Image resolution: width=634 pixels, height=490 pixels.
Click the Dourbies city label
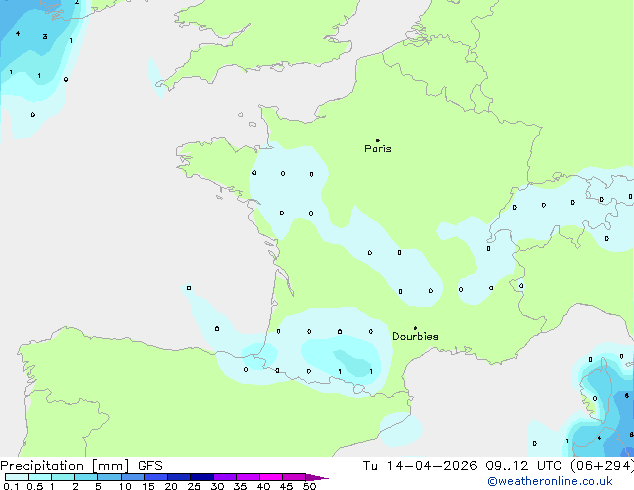click(x=415, y=336)
